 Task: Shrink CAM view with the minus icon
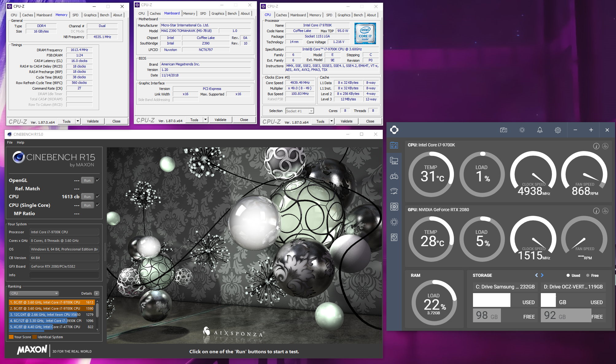tap(575, 130)
